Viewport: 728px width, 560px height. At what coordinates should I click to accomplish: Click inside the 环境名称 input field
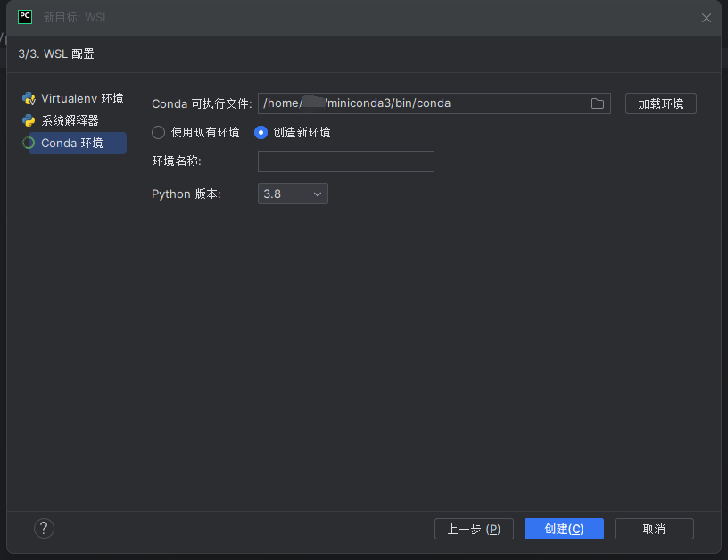(x=345, y=161)
